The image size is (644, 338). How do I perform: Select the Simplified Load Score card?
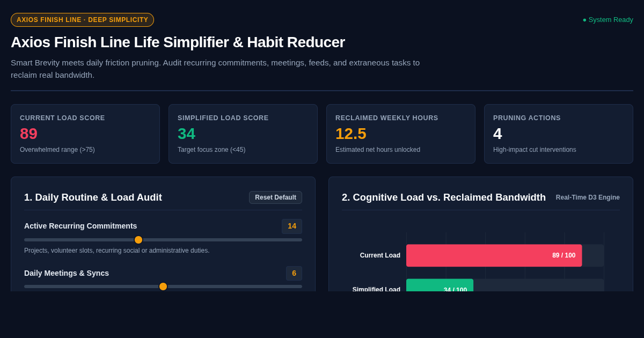tap(243, 134)
